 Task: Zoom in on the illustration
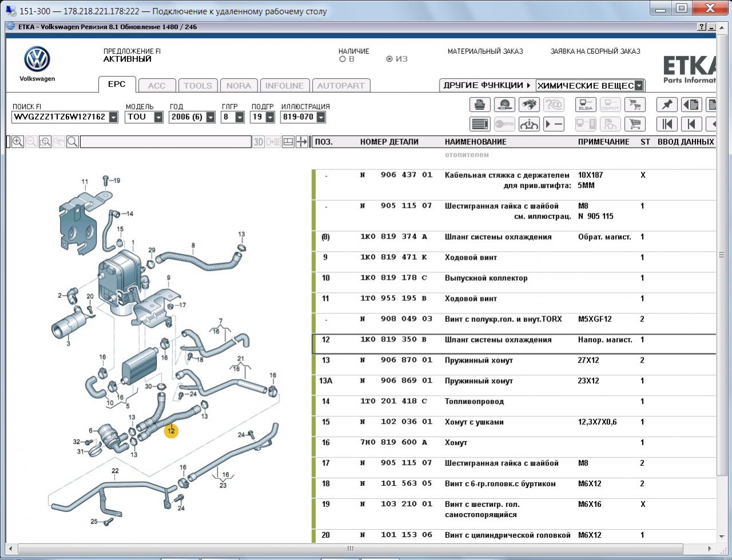click(18, 142)
